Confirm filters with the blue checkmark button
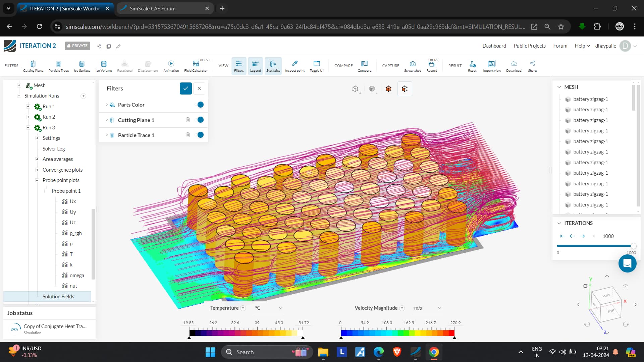The width and height of the screenshot is (644, 362). coord(185,88)
